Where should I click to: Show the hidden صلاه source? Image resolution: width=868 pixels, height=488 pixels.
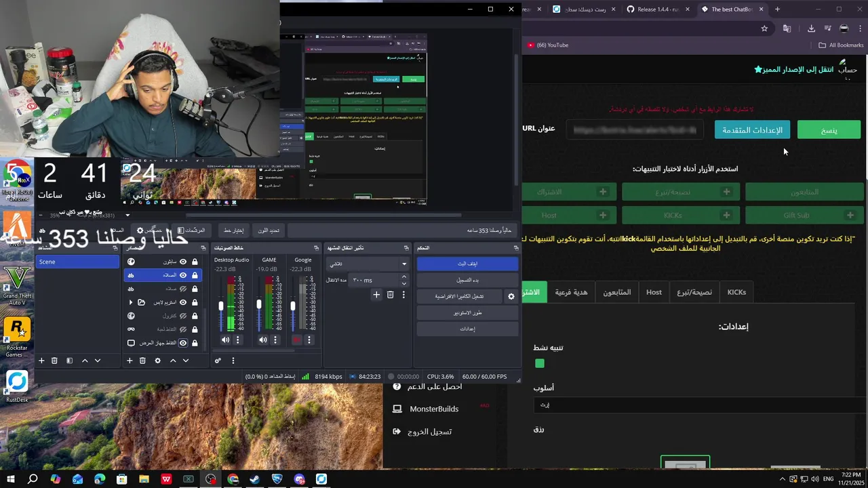tap(183, 289)
